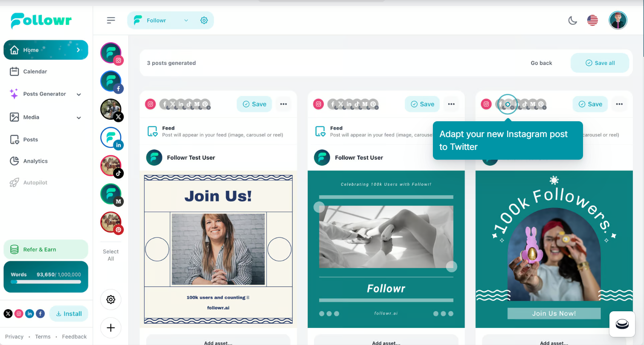644x345 pixels.
Task: Click Instagram icon on Join Us! post
Action: tap(151, 104)
